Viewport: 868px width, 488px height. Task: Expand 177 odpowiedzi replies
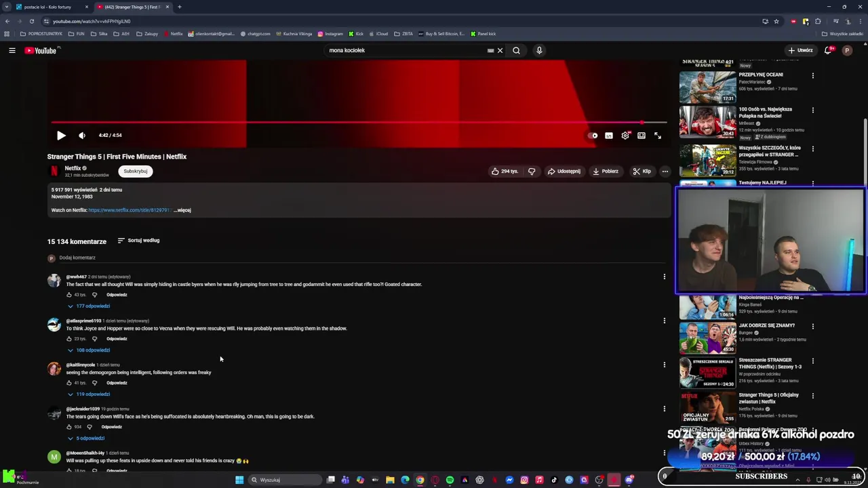click(x=89, y=306)
